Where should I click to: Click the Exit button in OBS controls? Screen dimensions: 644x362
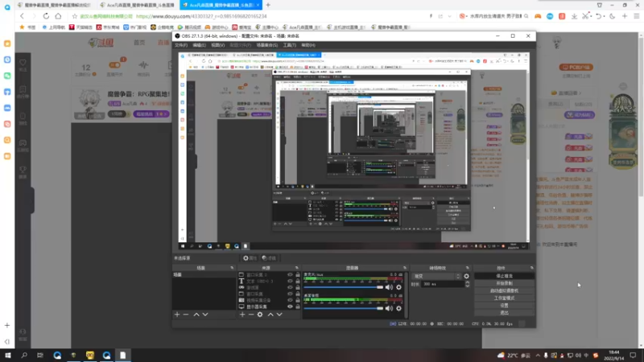(505, 313)
